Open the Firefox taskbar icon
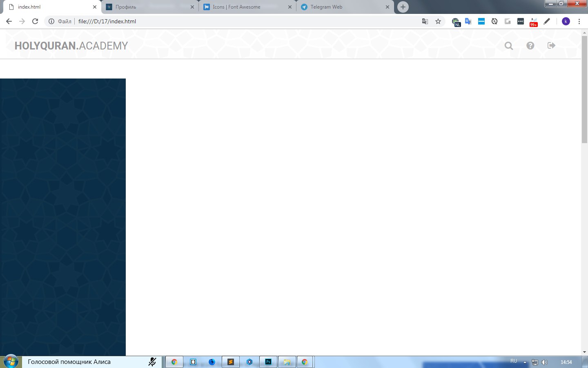The height and width of the screenshot is (368, 588). click(212, 362)
